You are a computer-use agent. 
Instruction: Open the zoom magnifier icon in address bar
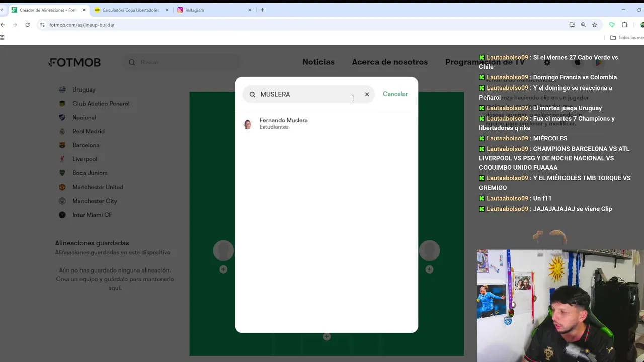(x=583, y=25)
